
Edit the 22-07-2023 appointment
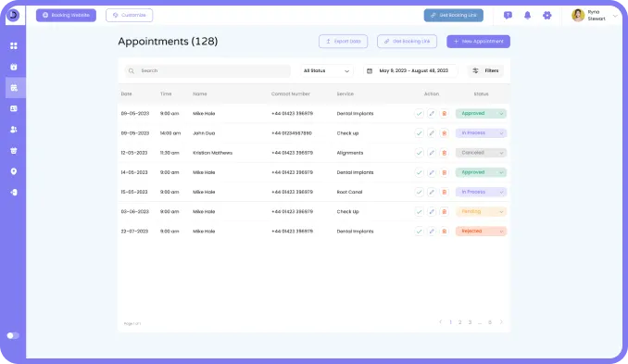pos(432,231)
